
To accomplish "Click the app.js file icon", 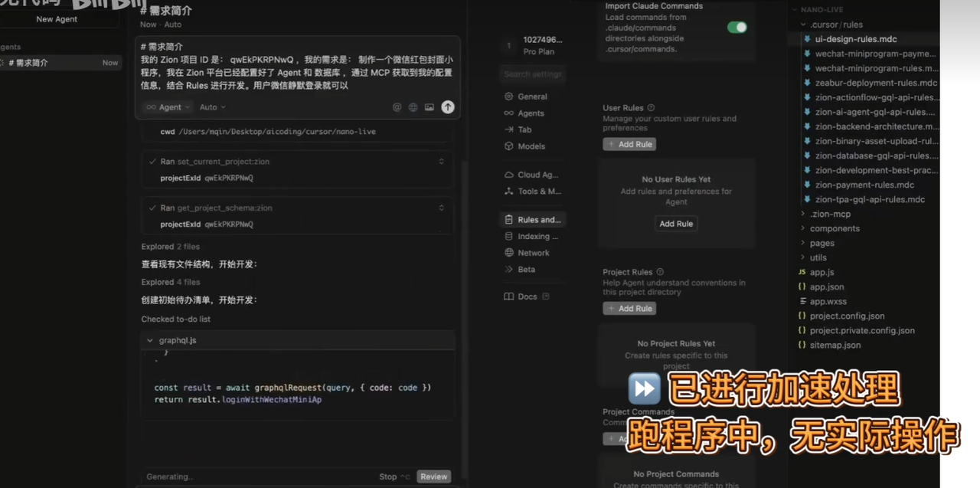I will (x=802, y=272).
